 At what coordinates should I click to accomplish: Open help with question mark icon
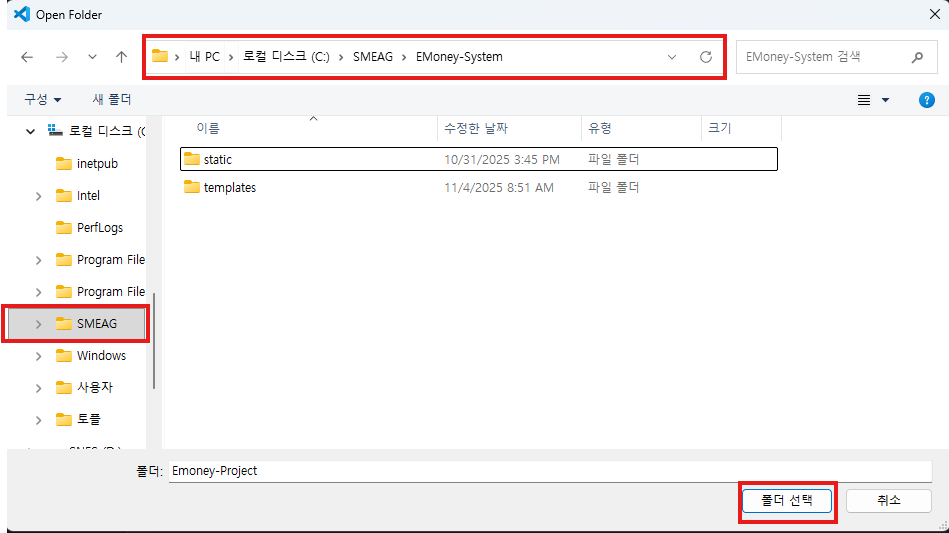click(927, 100)
